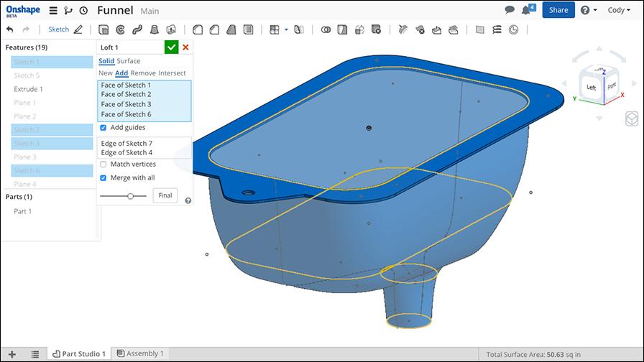
Task: Cancel the Loft 1 dialog with the red X
Action: (x=185, y=47)
